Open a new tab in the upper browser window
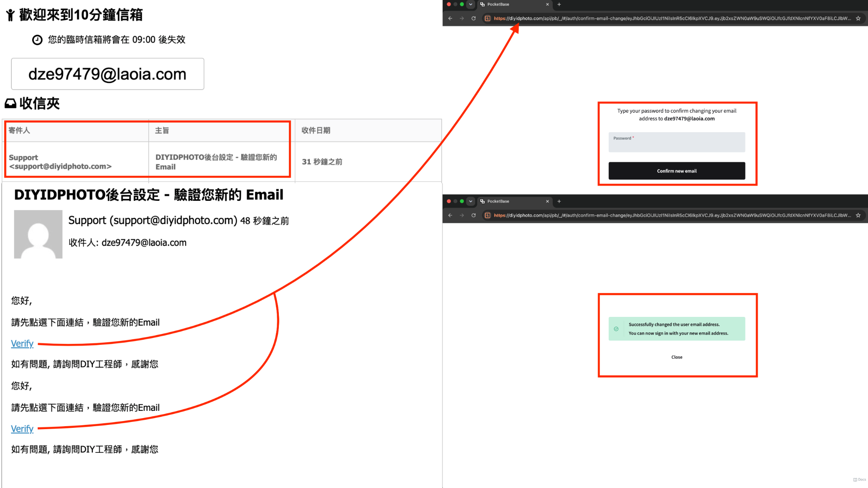Screen dimensions: 868x488 pyautogui.click(x=559, y=4)
